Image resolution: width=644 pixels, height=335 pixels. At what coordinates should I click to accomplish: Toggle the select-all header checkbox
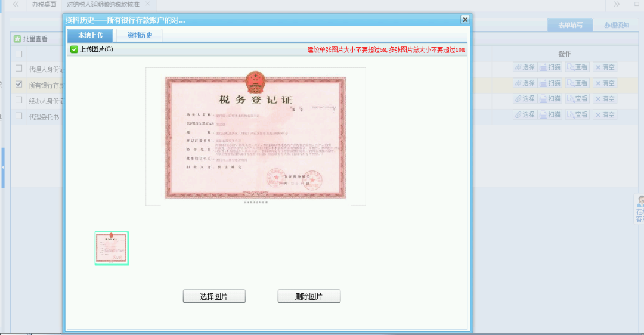pos(19,54)
